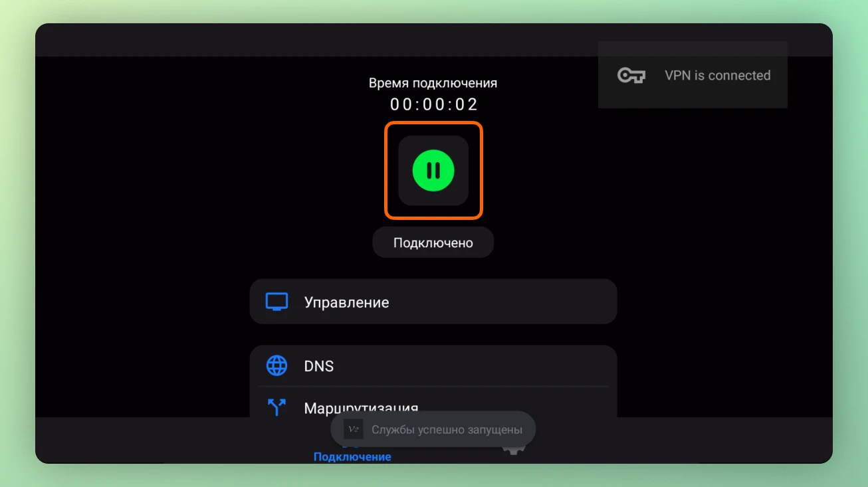Open the Маршрутизация routing settings
868x487 pixels.
433,408
